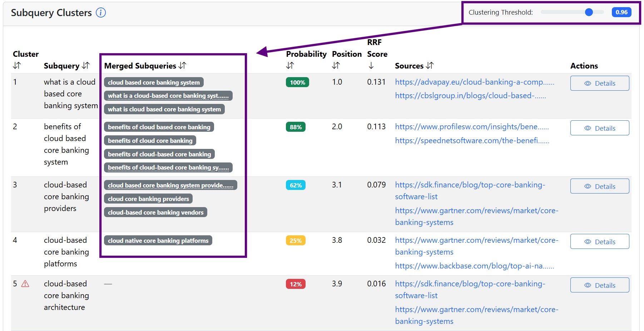Sort table by Subquery column
644x331 pixels.
[x=86, y=66]
